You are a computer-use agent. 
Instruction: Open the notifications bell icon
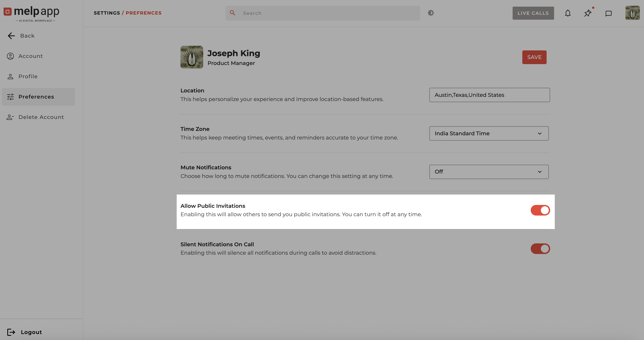pyautogui.click(x=568, y=13)
